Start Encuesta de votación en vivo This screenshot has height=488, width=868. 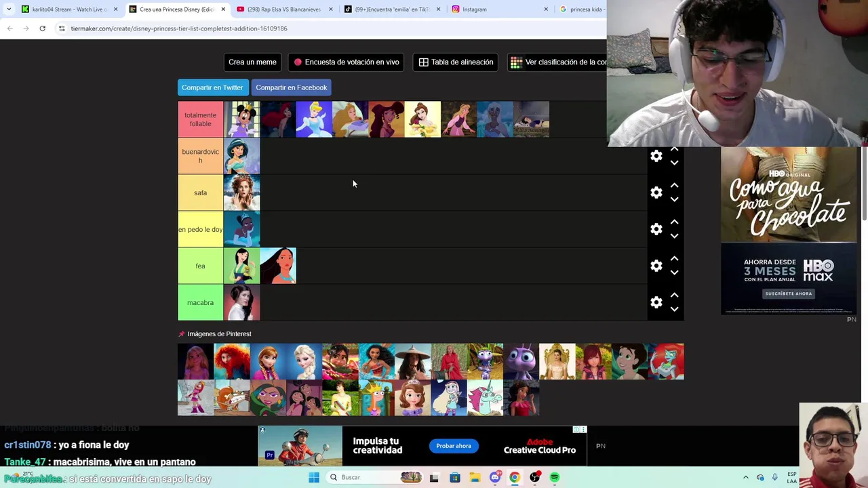[346, 62]
